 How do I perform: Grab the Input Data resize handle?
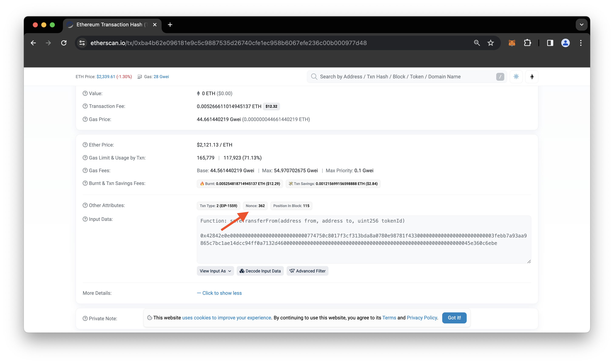(529, 261)
